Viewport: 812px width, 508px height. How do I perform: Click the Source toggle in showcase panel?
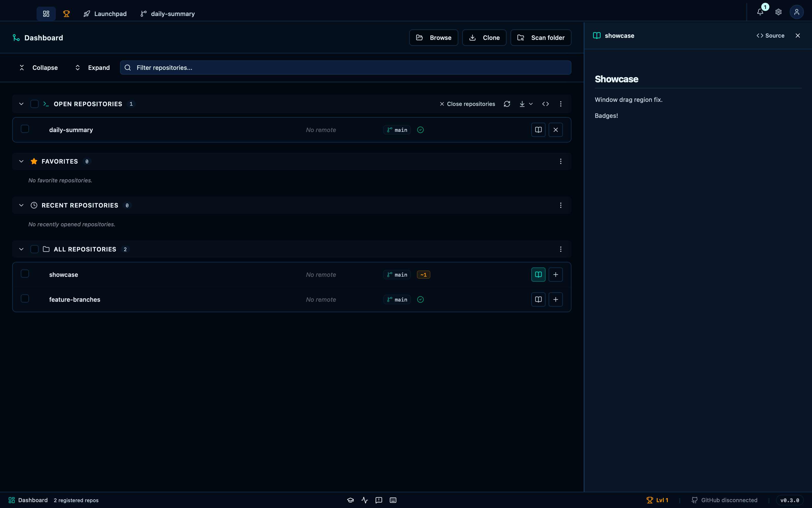[x=770, y=36]
